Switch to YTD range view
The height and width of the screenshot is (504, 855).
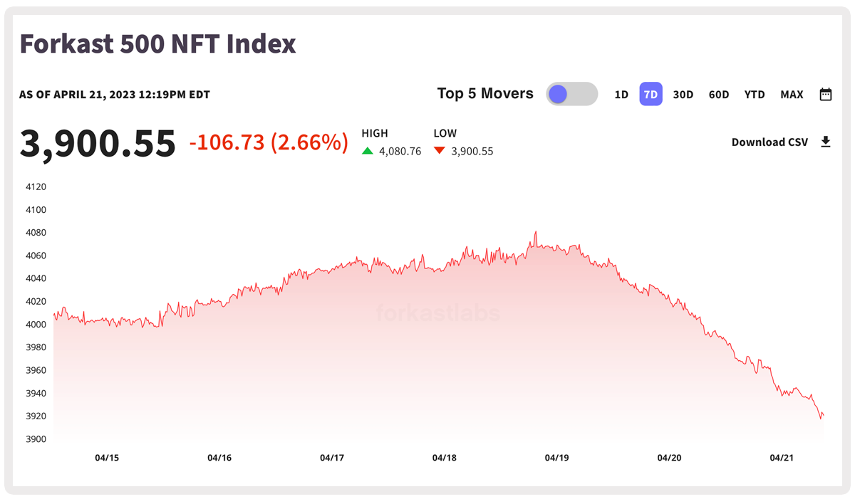[x=755, y=94]
